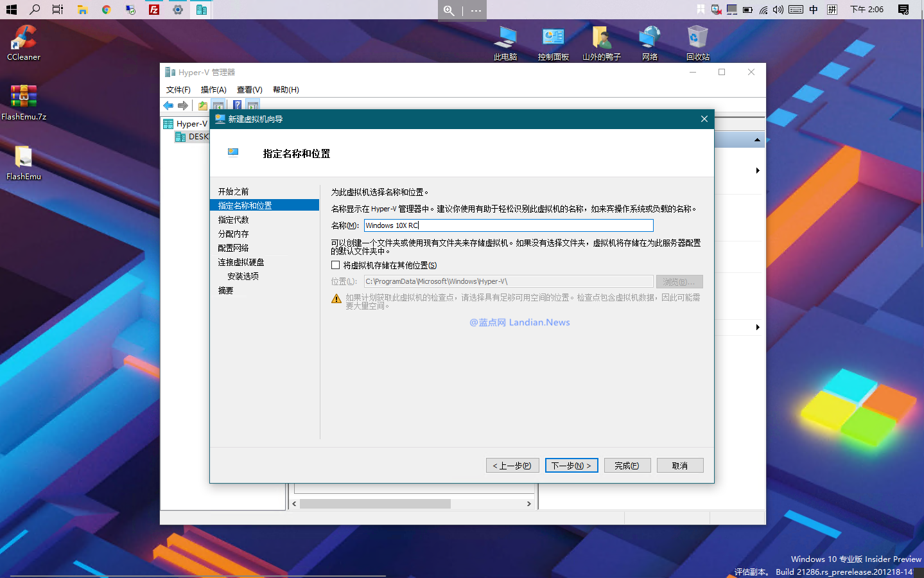
Task: Go to the 开始之前 wizard step
Action: [x=233, y=191]
